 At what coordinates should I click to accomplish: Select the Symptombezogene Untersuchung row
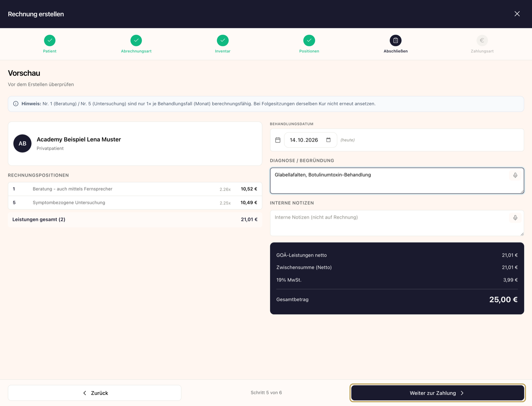[135, 203]
